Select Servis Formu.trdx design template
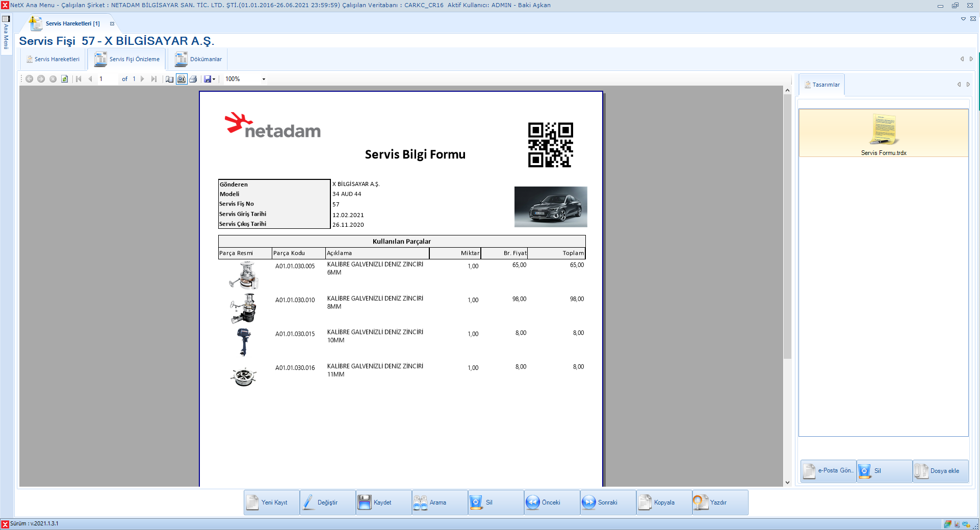Image resolution: width=980 pixels, height=530 pixels. pos(883,134)
